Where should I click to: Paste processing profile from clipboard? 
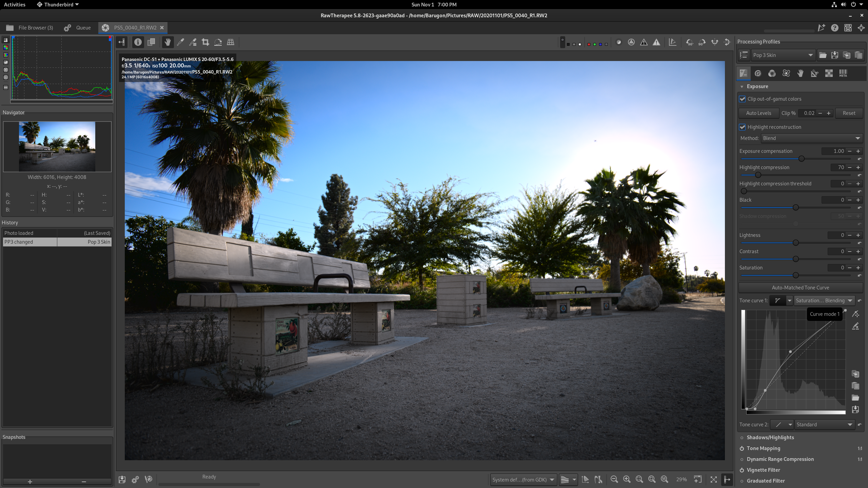pos(859,55)
